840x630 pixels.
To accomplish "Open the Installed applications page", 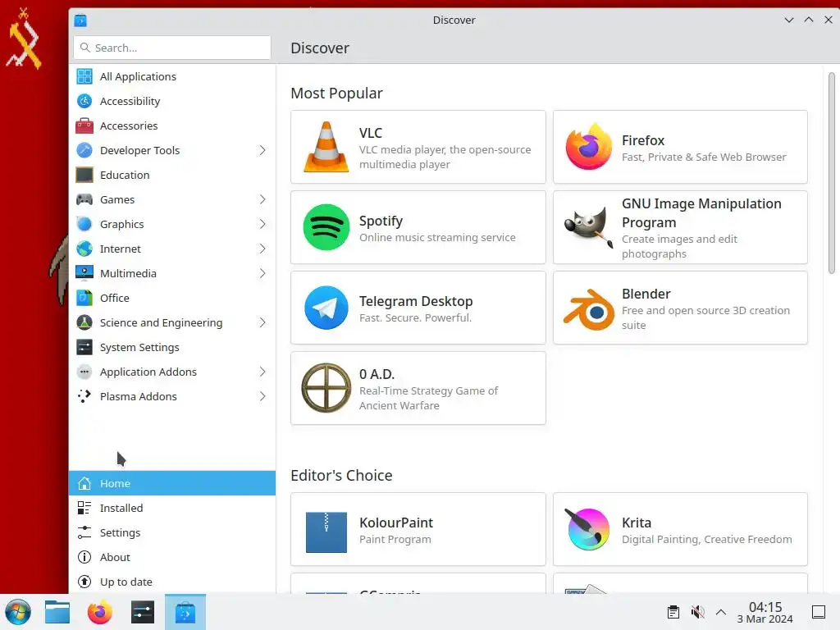I will [x=172, y=508].
